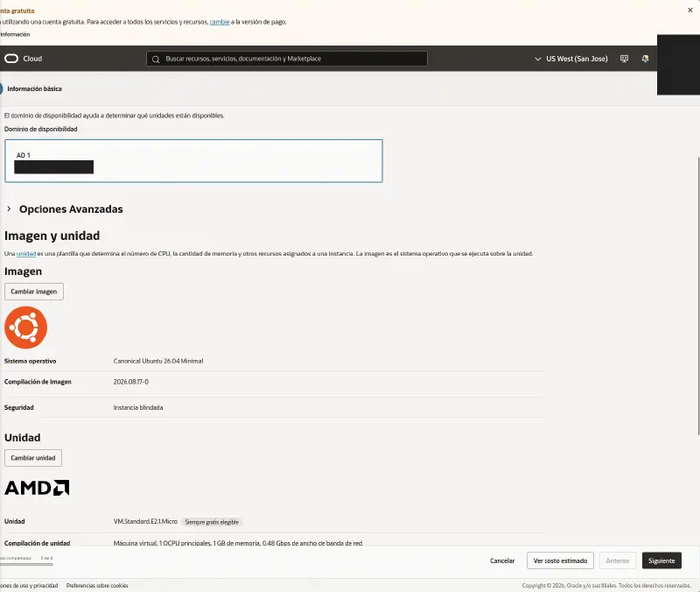Screen dimensions: 700x592
Task: Open the Cloud Shell developer tools icon
Action: pos(624,59)
